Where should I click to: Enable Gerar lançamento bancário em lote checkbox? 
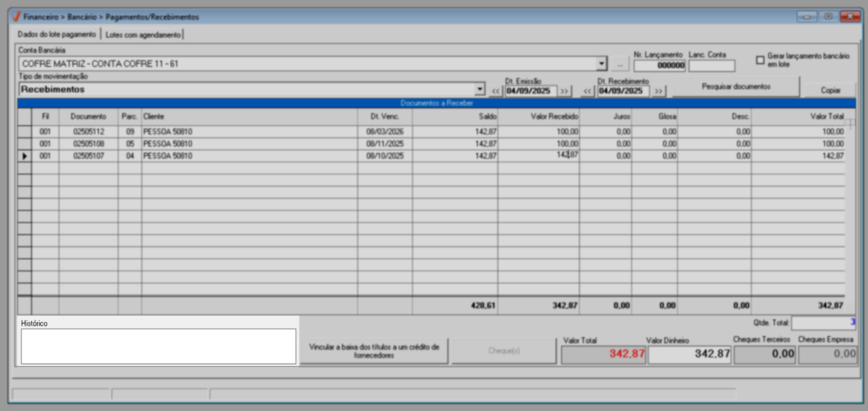(760, 60)
